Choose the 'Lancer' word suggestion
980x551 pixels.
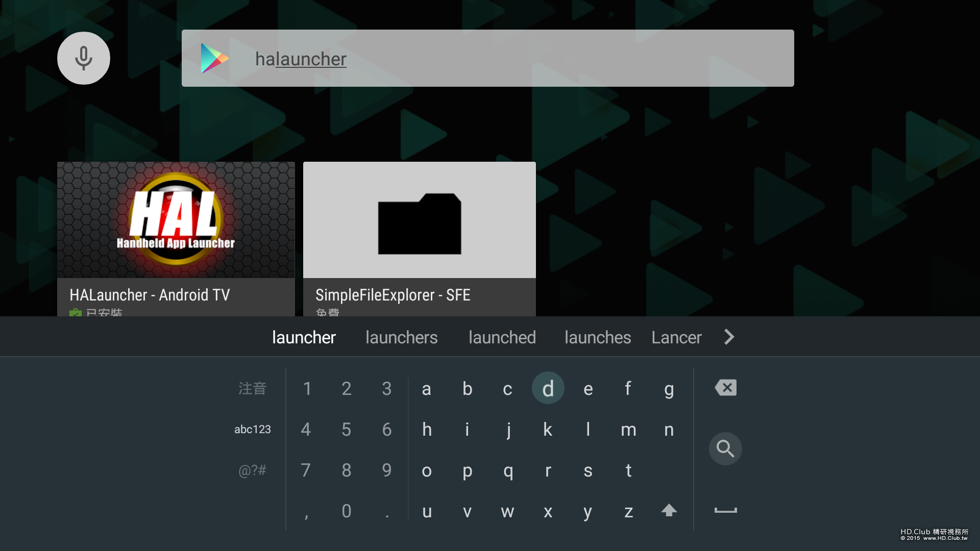676,337
